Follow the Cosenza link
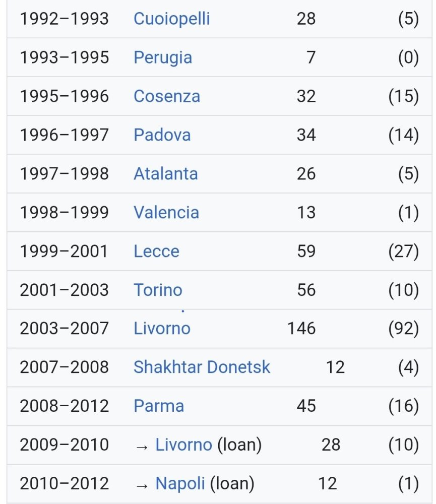 (166, 96)
